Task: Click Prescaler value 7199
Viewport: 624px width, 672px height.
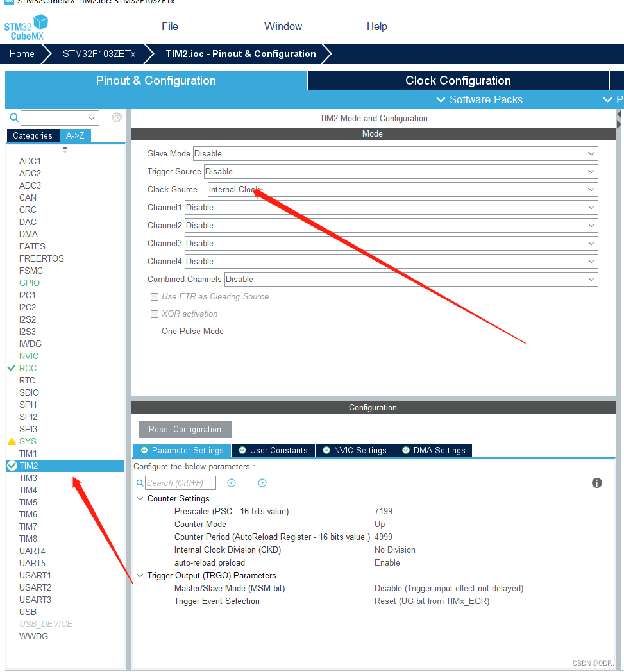Action: (x=383, y=511)
